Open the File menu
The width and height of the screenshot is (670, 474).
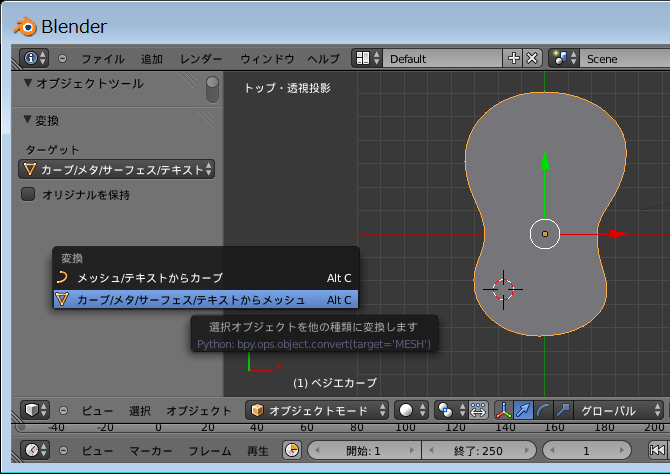tap(103, 59)
